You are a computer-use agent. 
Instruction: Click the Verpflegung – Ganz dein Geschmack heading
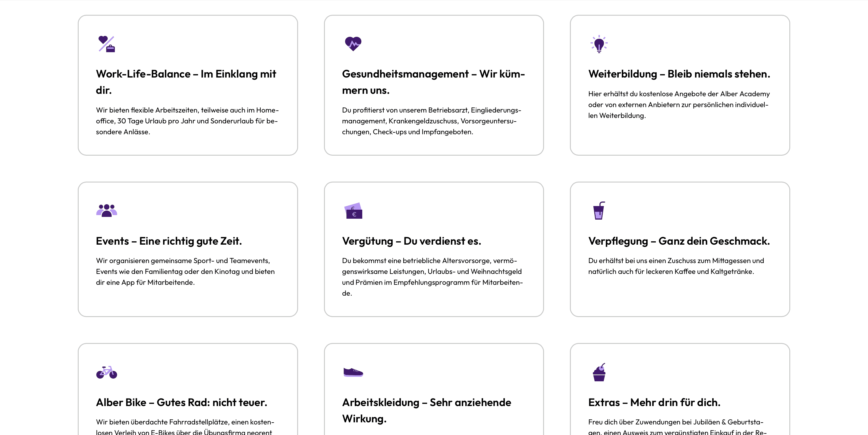679,240
